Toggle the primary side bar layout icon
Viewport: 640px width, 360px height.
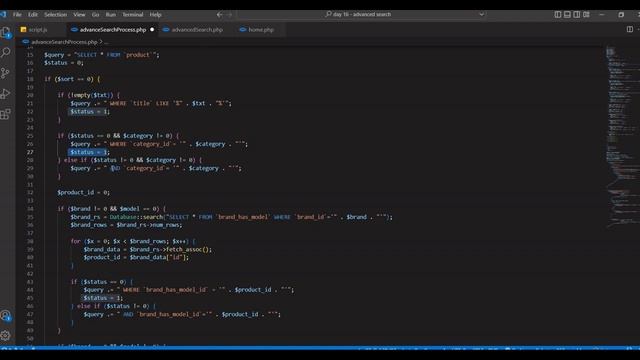pyautogui.click(x=558, y=15)
